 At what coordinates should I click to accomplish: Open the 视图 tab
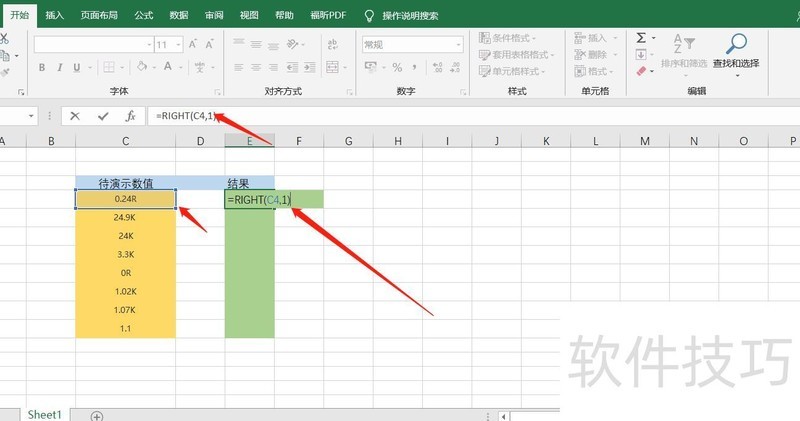pos(249,15)
